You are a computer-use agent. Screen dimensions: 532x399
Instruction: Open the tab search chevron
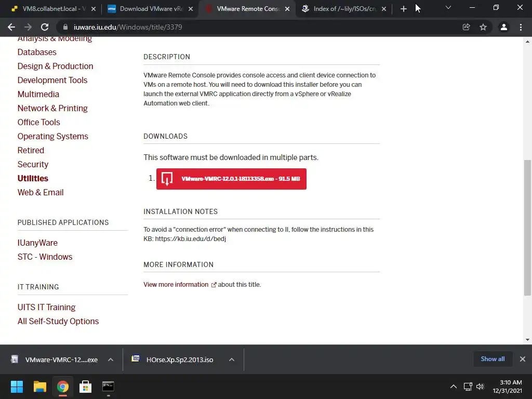pyautogui.click(x=448, y=7)
